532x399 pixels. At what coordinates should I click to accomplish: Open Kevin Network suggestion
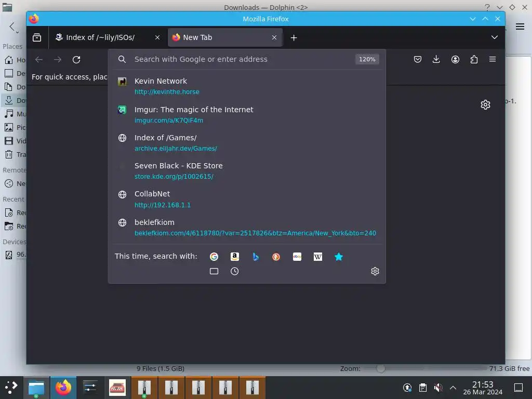click(247, 86)
